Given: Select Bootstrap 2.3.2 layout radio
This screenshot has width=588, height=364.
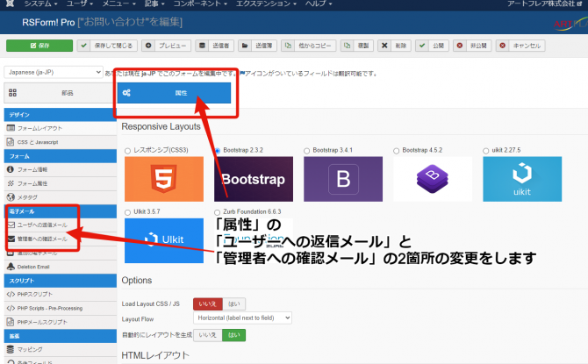Looking at the screenshot, I should pos(218,151).
